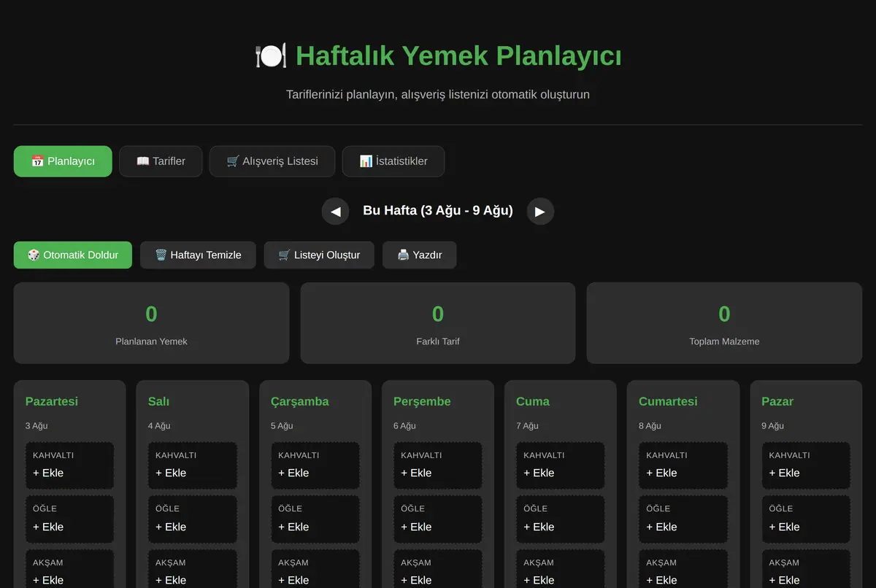
Task: Click the Yazdır print button
Action: 420,255
